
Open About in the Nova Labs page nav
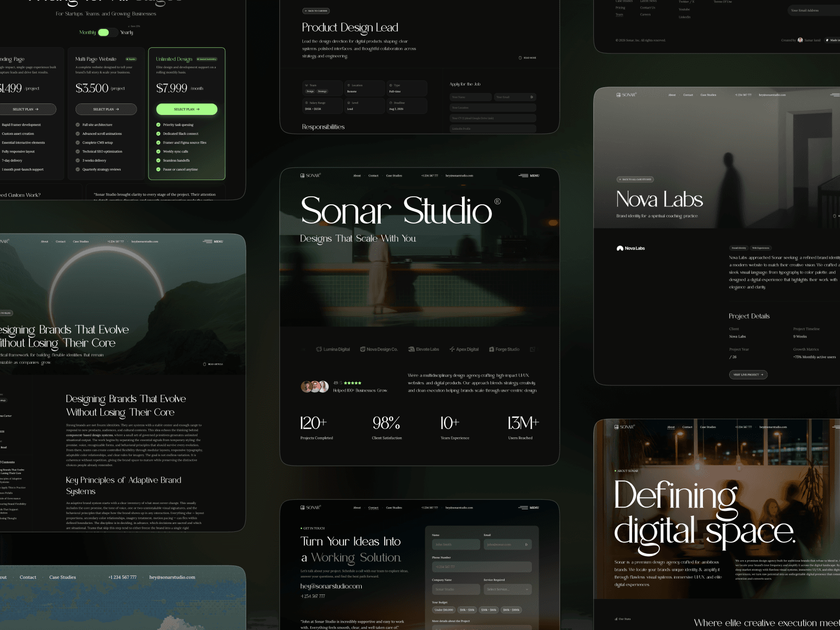pyautogui.click(x=672, y=95)
